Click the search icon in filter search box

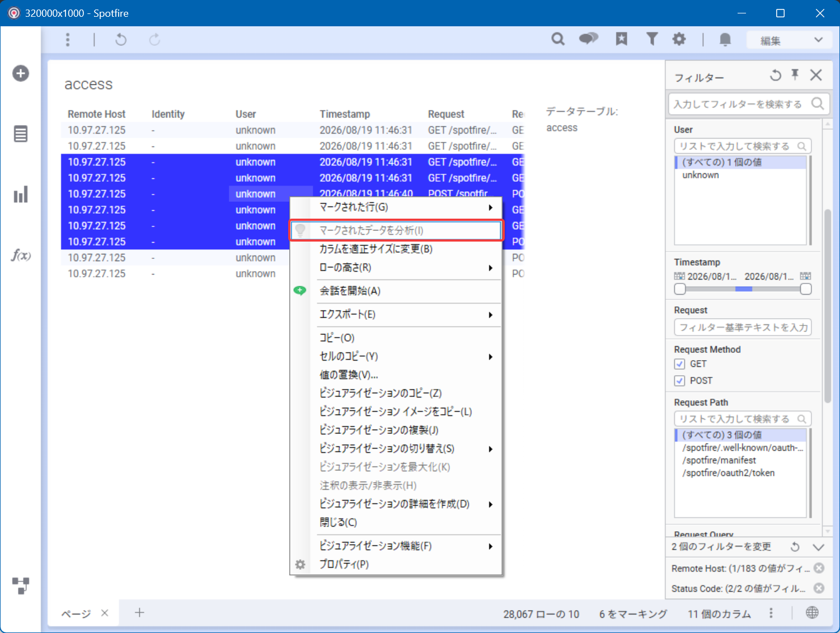coord(818,103)
